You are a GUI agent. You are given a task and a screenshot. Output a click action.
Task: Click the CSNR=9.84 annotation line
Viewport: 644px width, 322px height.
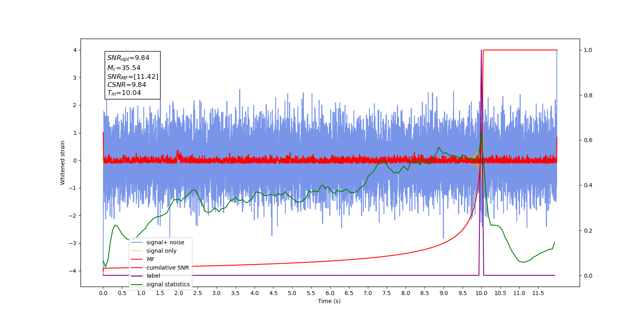click(127, 85)
